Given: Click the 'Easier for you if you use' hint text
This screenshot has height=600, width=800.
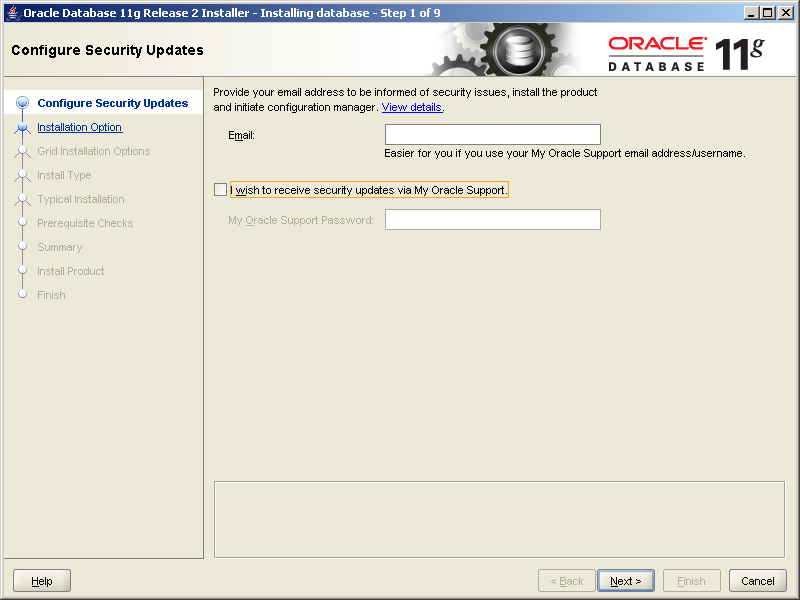Looking at the screenshot, I should pyautogui.click(x=565, y=153).
